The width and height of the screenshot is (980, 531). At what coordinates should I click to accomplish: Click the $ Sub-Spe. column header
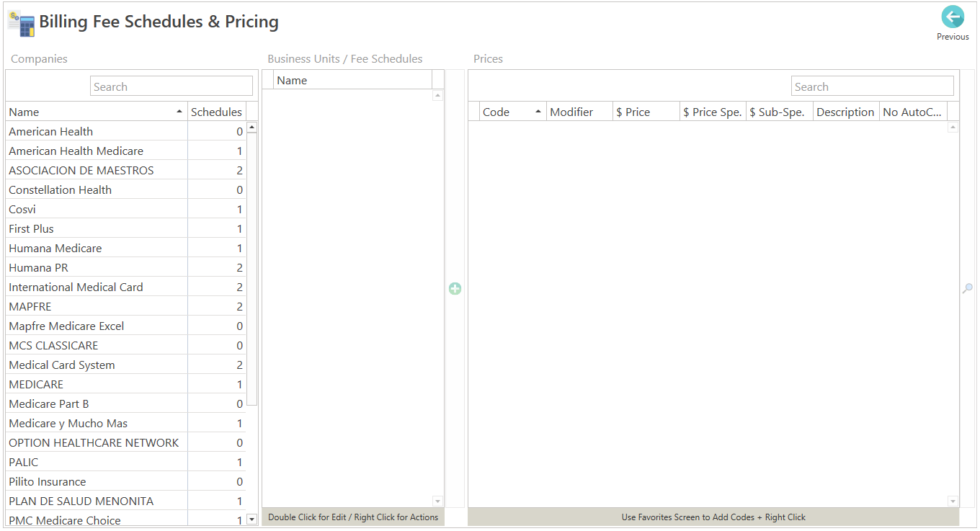pyautogui.click(x=780, y=112)
